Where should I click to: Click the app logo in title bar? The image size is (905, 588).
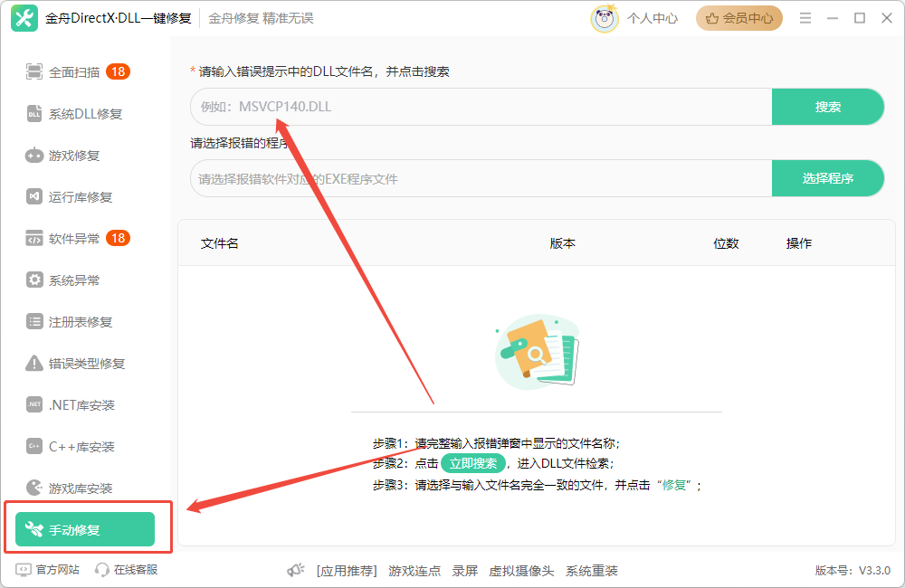click(x=24, y=18)
